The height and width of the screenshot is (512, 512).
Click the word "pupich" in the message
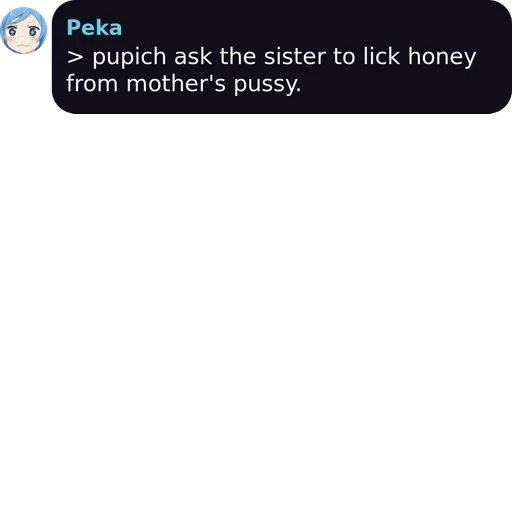click(x=129, y=58)
